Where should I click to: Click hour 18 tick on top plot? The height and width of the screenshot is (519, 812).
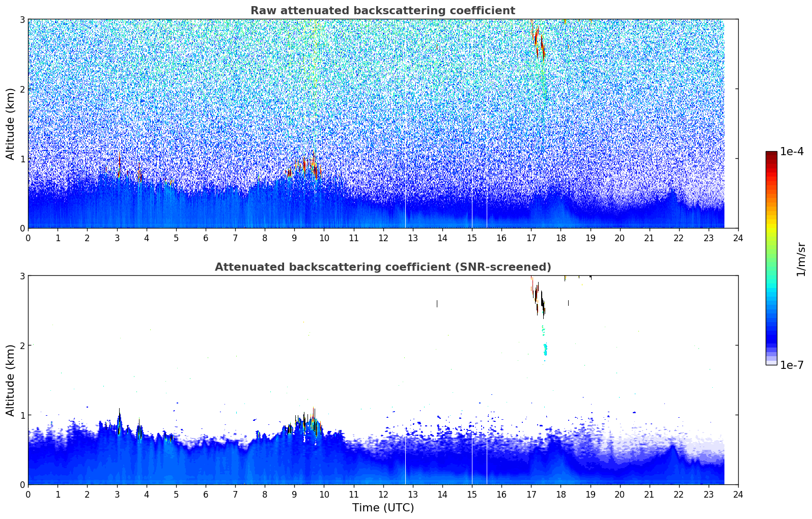[x=561, y=238]
